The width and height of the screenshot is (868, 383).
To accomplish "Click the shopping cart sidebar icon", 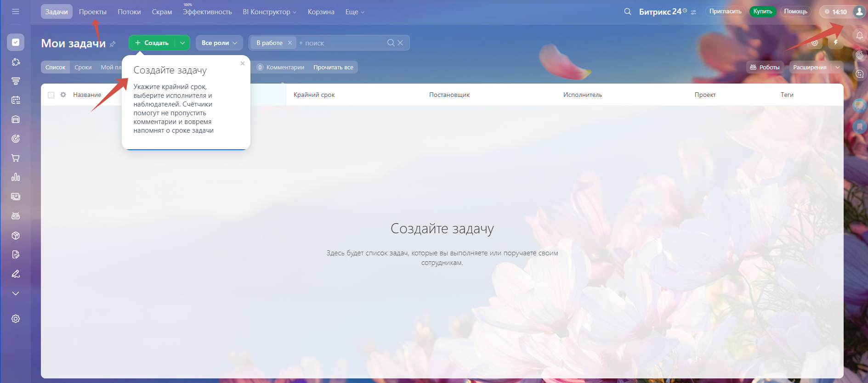I will click(x=16, y=158).
